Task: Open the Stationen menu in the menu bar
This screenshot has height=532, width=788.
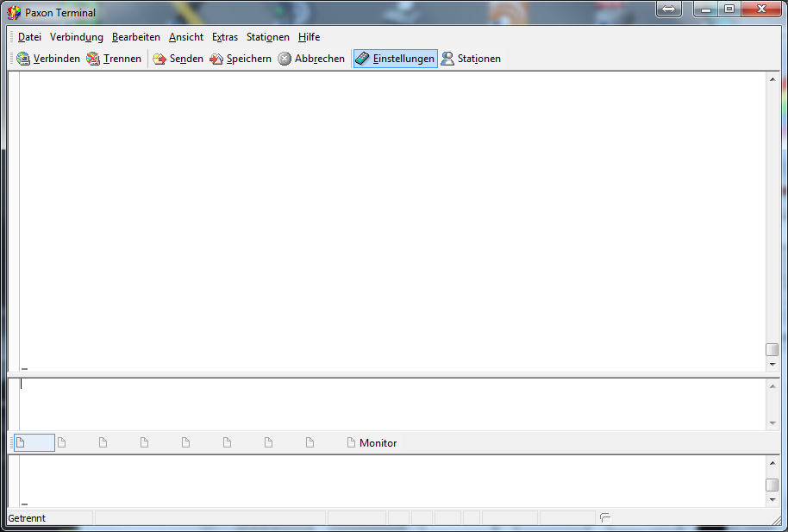Action: pyautogui.click(x=268, y=37)
